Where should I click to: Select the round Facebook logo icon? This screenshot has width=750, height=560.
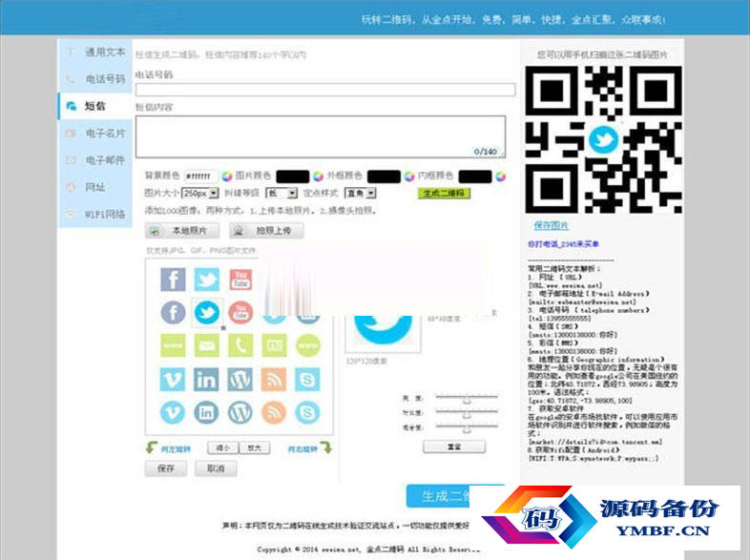[173, 313]
